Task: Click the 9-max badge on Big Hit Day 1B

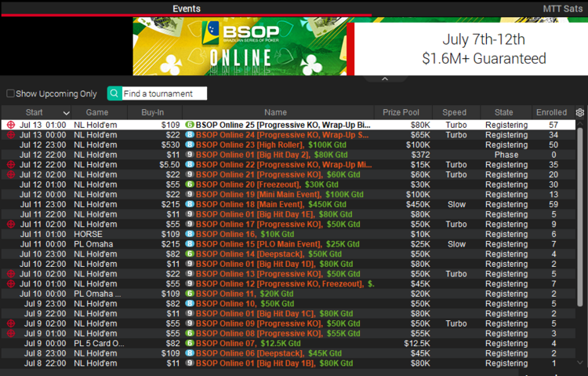Action: click(190, 363)
